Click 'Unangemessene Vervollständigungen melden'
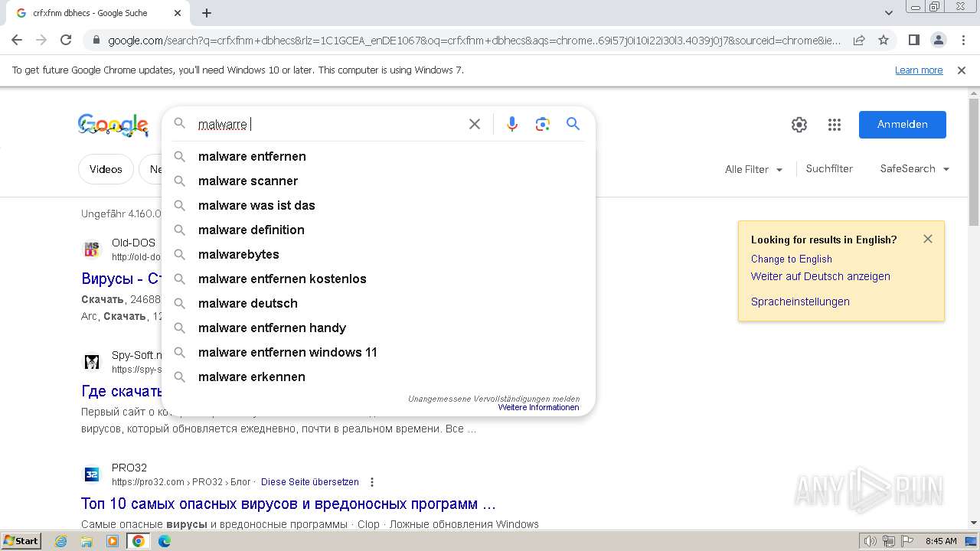This screenshot has height=551, width=980. coord(494,399)
